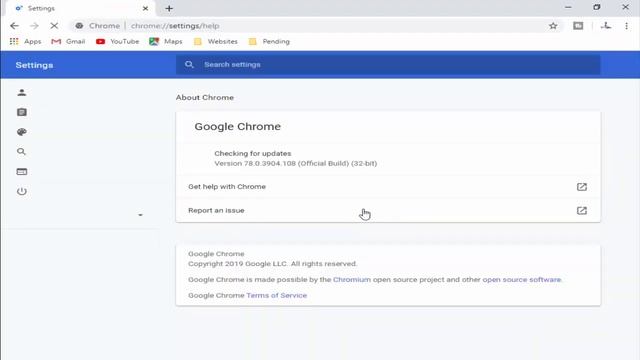
Task: Click the Checking for updates text
Action: tap(253, 153)
